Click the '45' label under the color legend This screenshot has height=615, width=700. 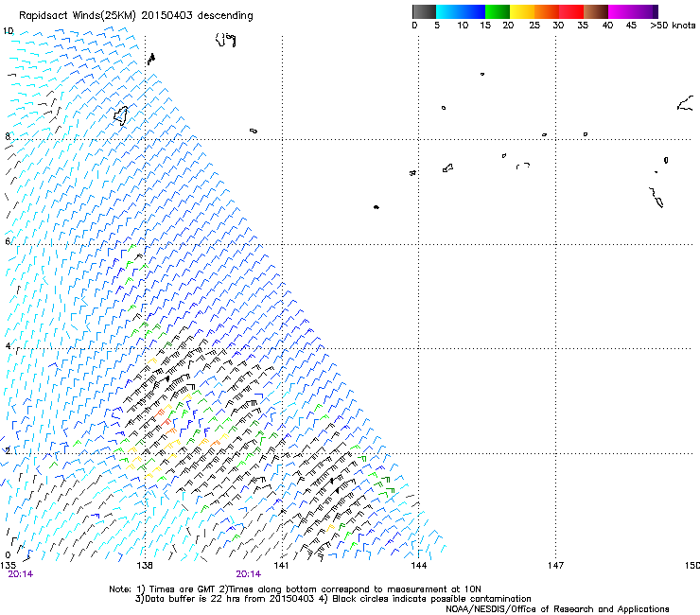(631, 26)
